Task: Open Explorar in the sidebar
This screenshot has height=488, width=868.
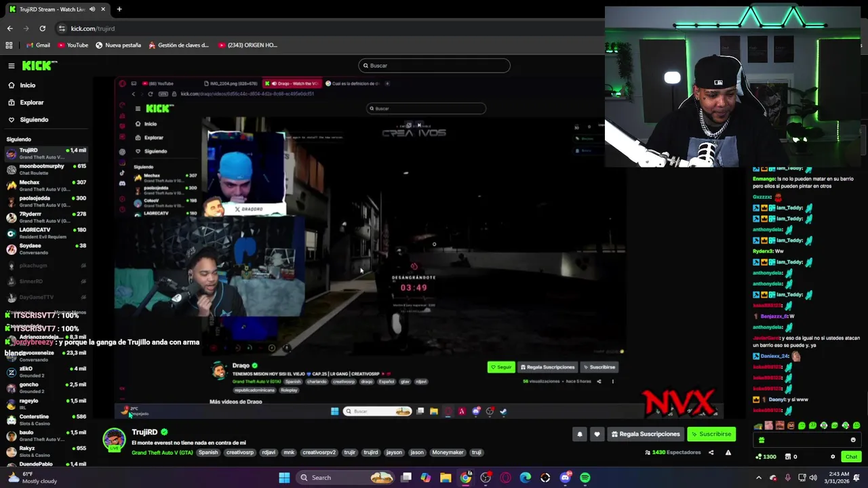Action: pyautogui.click(x=31, y=102)
